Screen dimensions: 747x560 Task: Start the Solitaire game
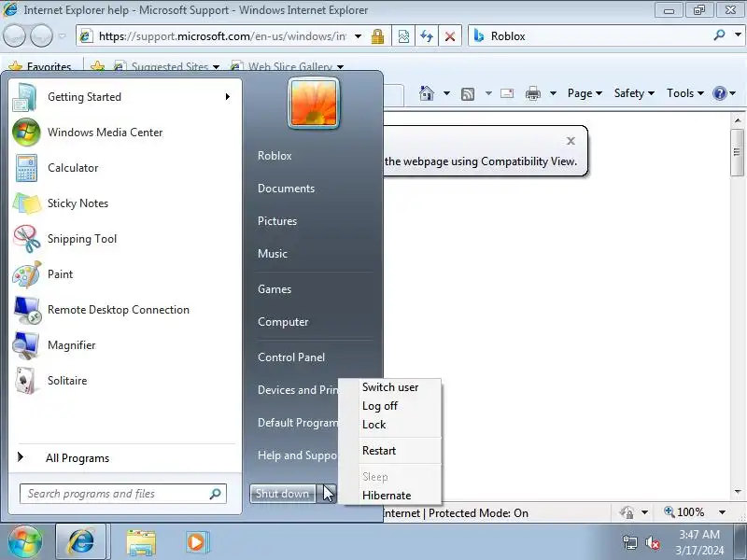[124, 381]
